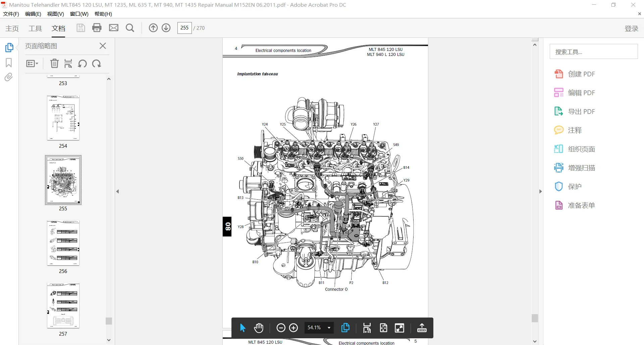Click document vertical scrollbar thumb

(535, 318)
